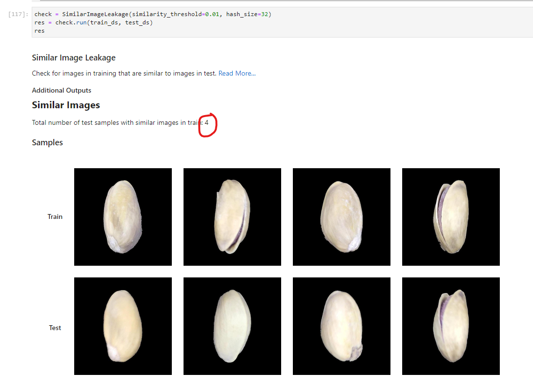
Task: Click the Train row label
Action: 55,216
